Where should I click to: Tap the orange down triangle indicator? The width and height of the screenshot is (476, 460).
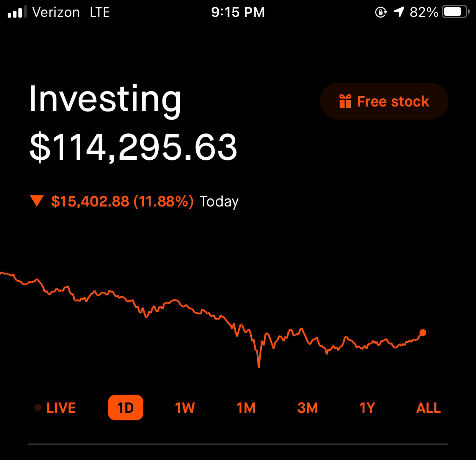point(37,201)
